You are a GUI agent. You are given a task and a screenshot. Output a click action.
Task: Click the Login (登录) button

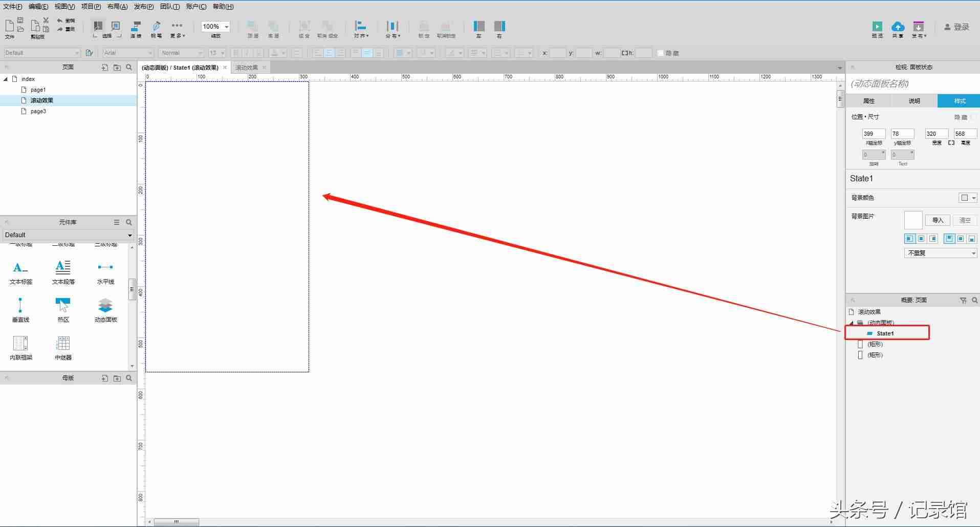[x=957, y=27]
